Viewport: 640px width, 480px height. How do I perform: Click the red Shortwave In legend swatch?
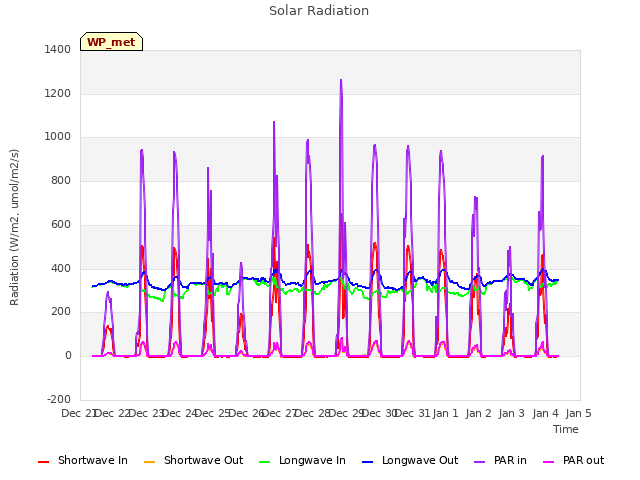point(43,462)
